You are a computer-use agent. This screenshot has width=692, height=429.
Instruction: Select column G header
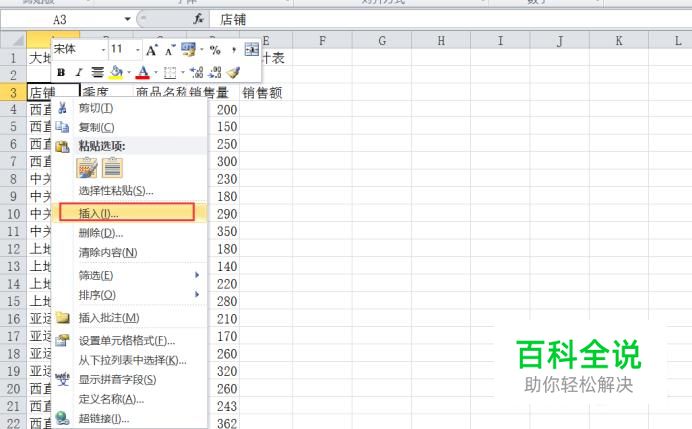[382, 41]
